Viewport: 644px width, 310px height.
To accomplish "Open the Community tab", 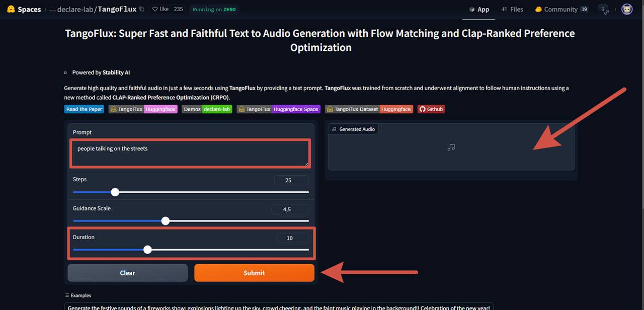I will click(561, 9).
